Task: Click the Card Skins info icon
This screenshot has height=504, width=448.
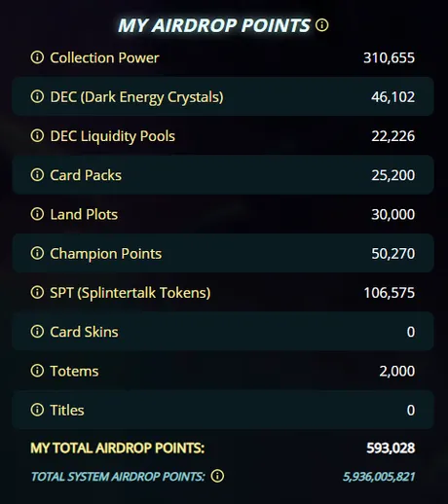Action: [37, 332]
